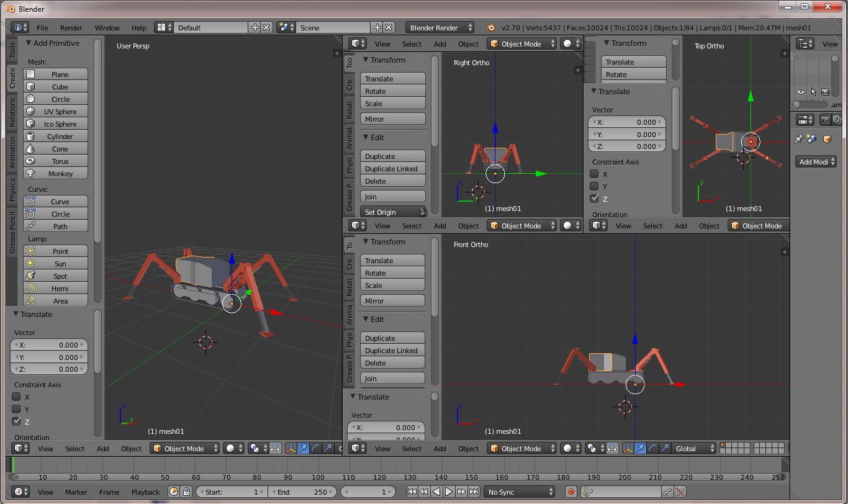Click End frame 250 field
Image resolution: width=848 pixels, height=504 pixels.
[x=302, y=492]
